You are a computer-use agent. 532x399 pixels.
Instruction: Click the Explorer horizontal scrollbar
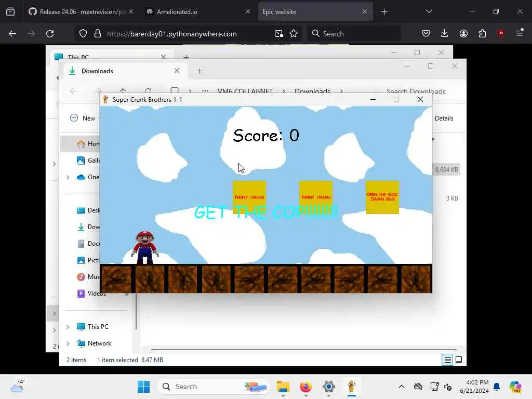point(303,349)
